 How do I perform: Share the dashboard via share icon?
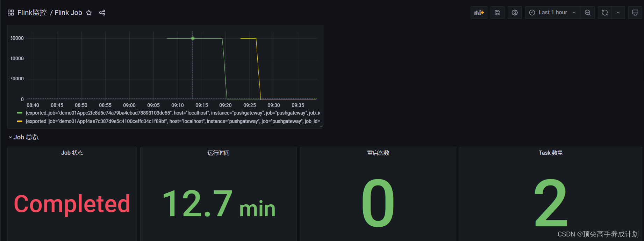pyautogui.click(x=102, y=13)
